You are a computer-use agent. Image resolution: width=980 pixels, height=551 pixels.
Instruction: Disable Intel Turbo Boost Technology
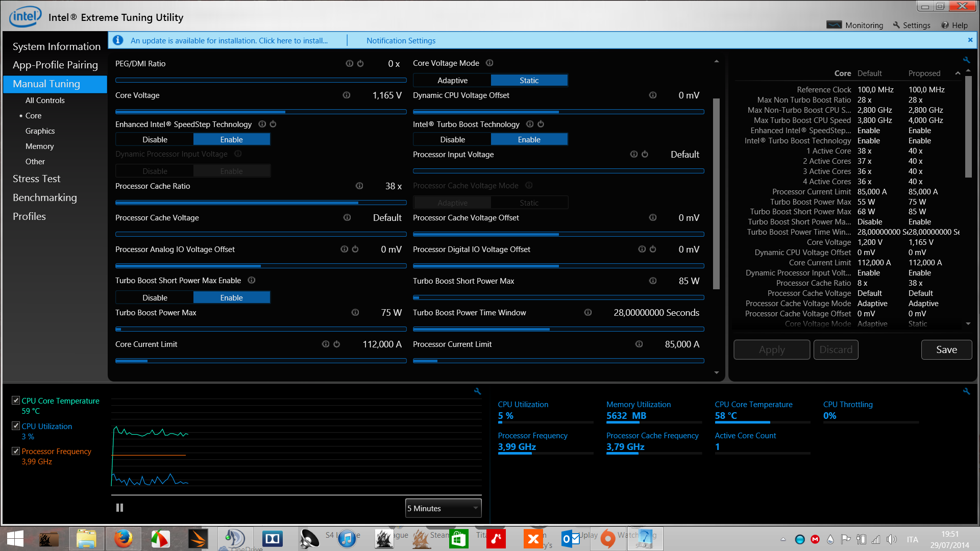452,140
